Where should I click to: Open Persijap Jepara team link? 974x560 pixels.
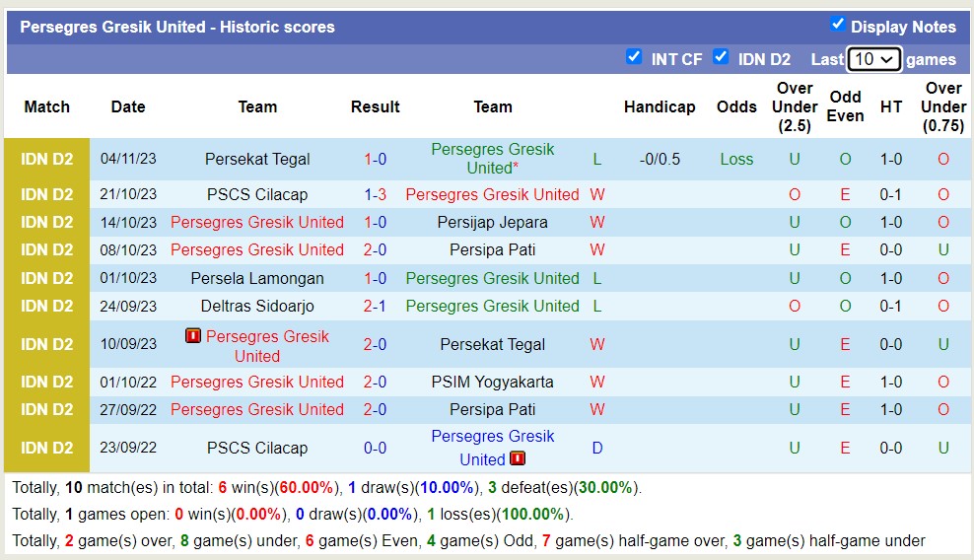click(493, 222)
